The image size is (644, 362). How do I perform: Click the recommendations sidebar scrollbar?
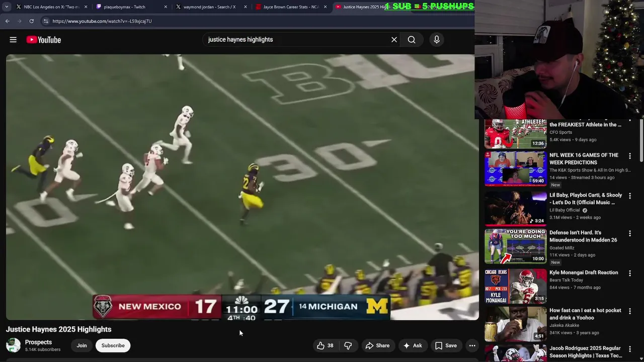(641, 141)
